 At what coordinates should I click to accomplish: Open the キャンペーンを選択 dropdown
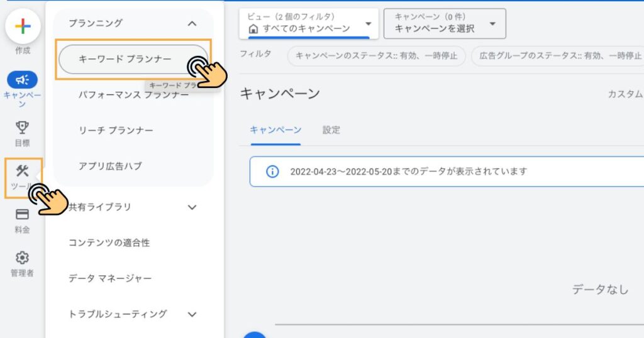(x=445, y=24)
